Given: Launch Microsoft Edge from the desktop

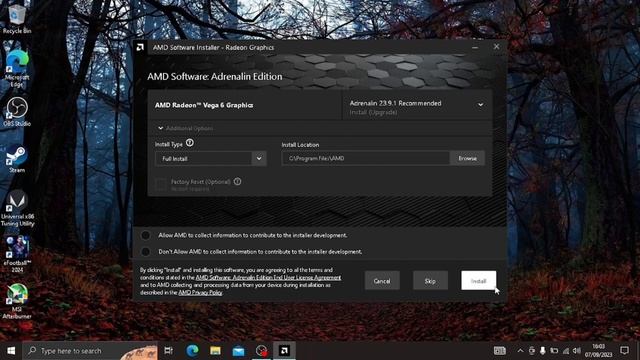Looking at the screenshot, I should (x=17, y=68).
